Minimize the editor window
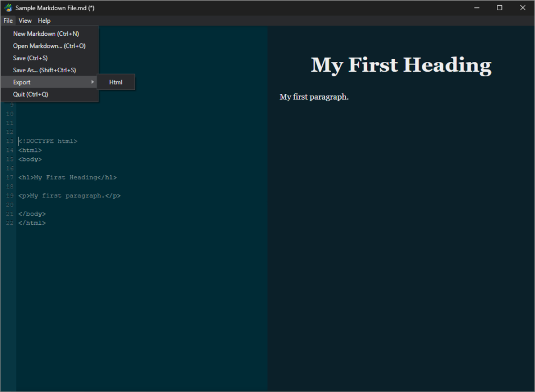 tap(476, 8)
